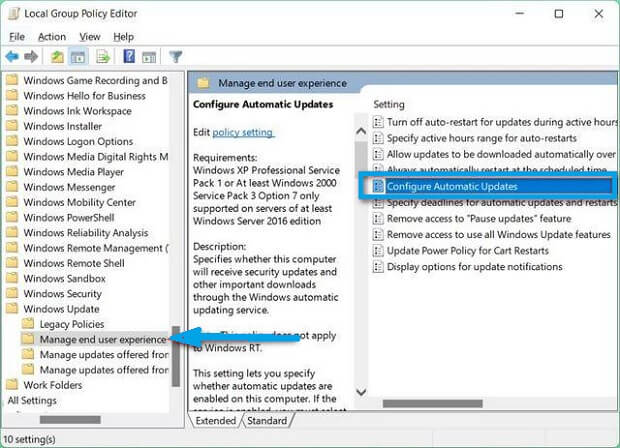620x448 pixels.
Task: Switch to the Standard tab
Action: [x=267, y=420]
